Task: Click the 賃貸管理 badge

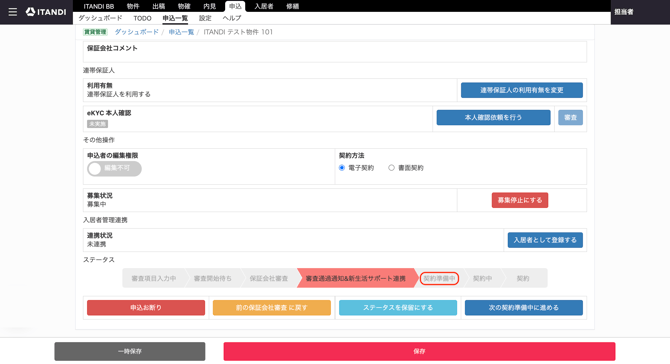Action: [95, 32]
